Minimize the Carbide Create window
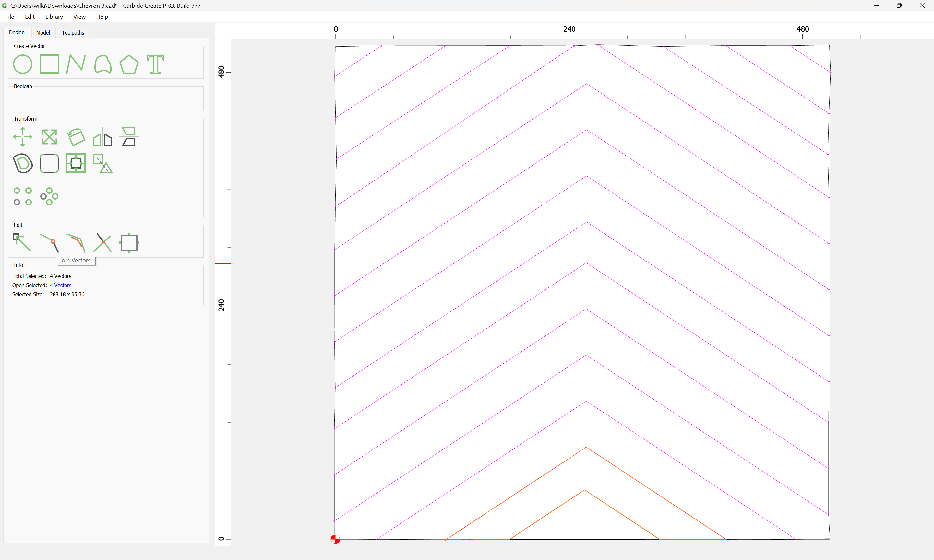The image size is (934, 560). 877,5
